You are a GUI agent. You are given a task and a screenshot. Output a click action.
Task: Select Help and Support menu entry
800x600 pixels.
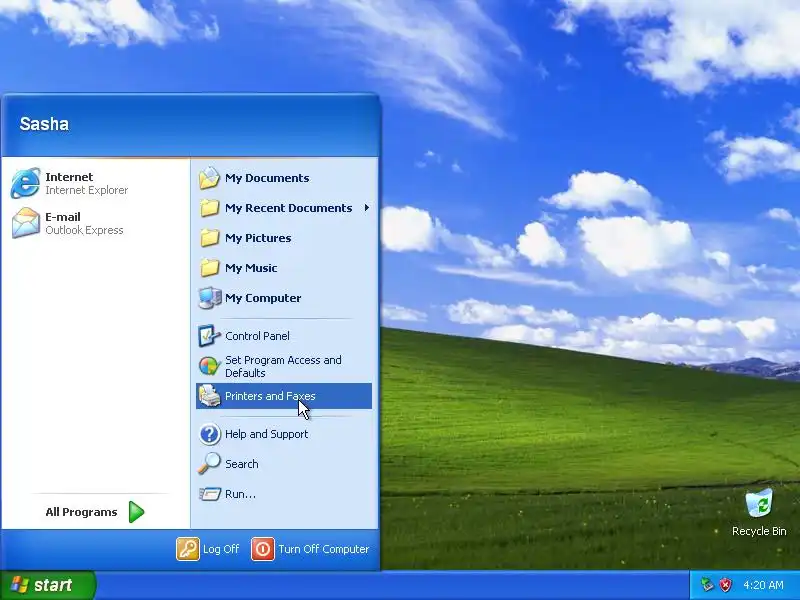point(284,434)
